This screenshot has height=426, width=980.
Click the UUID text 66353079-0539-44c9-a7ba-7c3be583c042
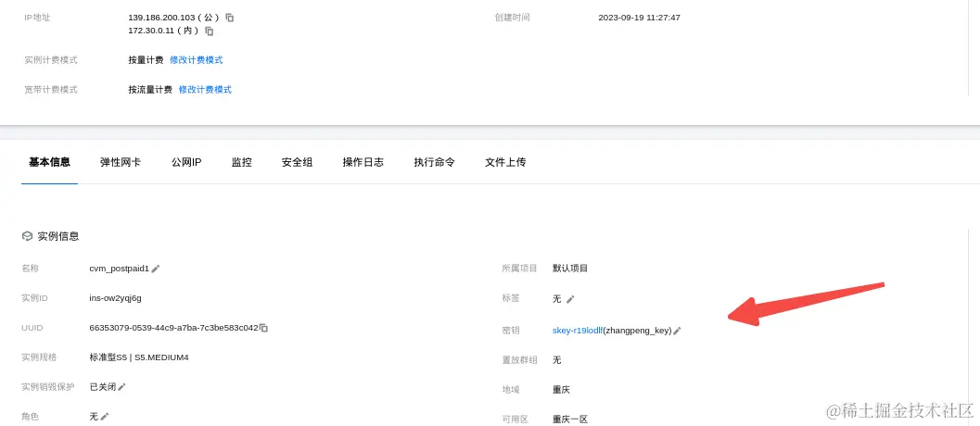pos(173,327)
